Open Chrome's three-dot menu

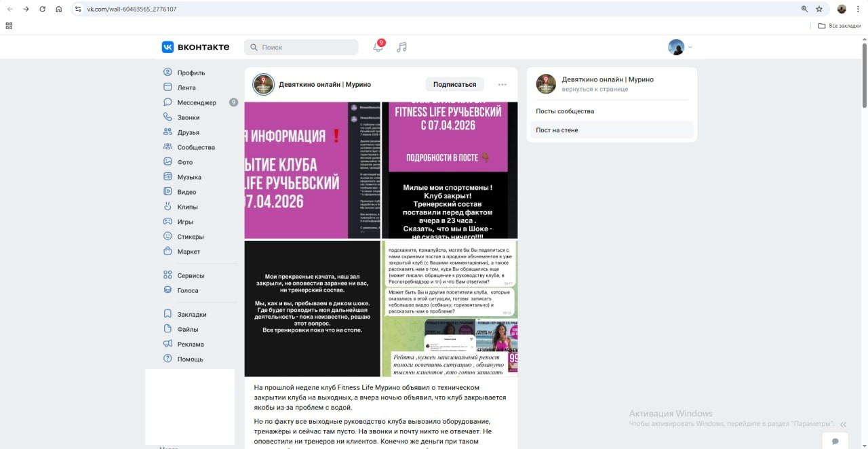[859, 9]
